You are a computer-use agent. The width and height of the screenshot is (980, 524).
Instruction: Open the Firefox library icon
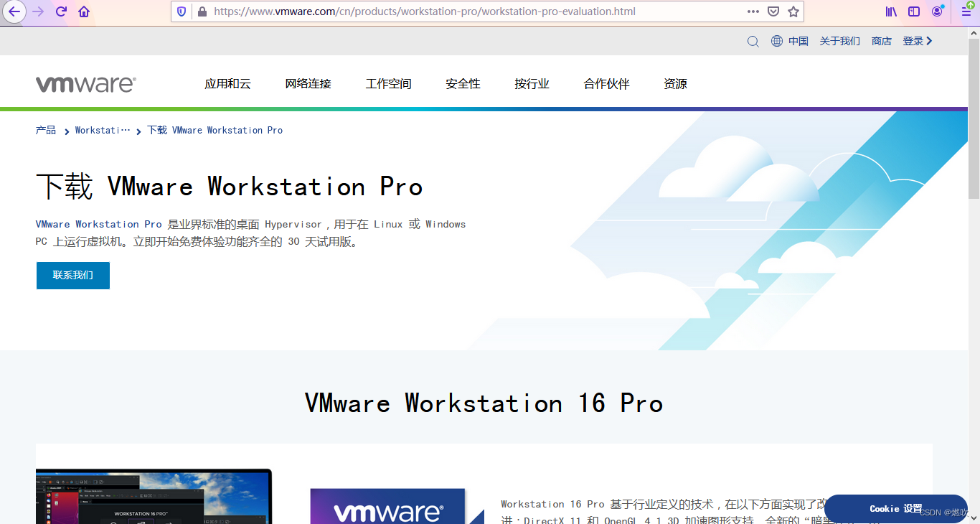tap(891, 11)
